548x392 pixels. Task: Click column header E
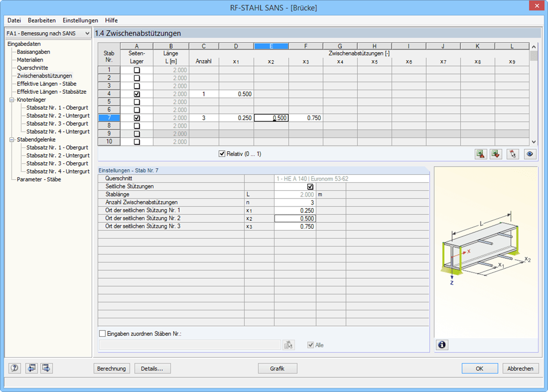(271, 46)
